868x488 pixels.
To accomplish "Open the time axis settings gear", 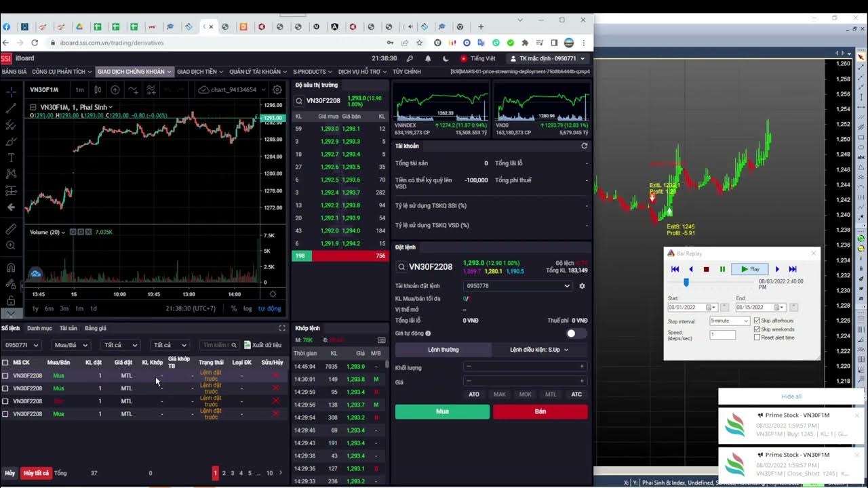I will pyautogui.click(x=273, y=294).
